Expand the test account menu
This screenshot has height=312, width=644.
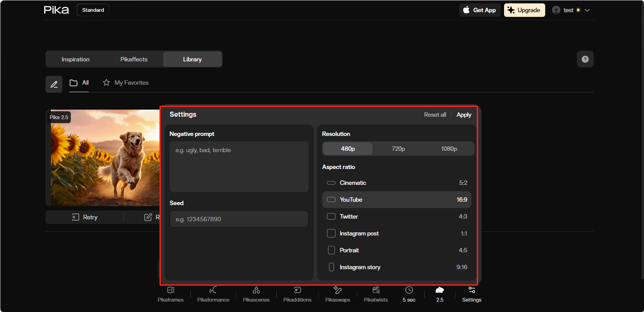tap(571, 10)
